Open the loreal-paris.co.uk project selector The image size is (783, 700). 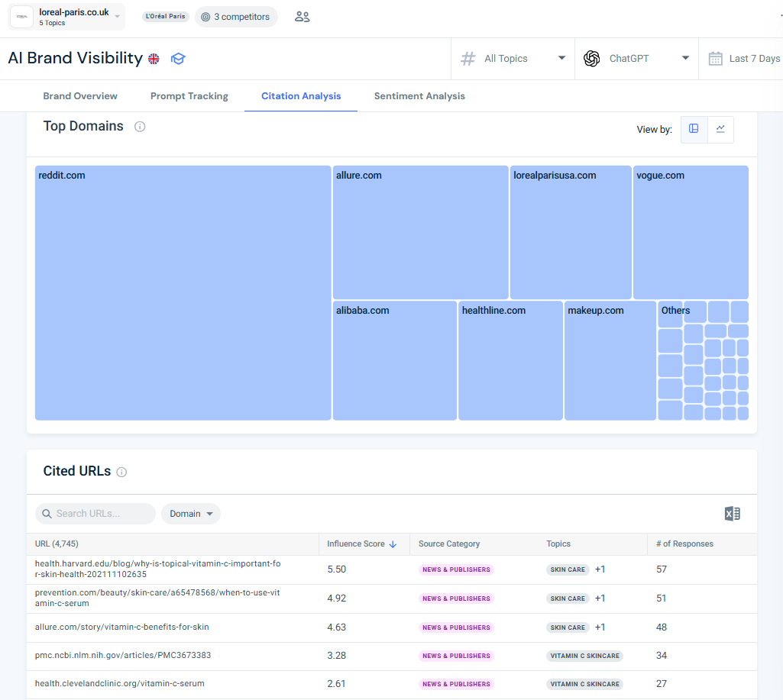(x=66, y=17)
